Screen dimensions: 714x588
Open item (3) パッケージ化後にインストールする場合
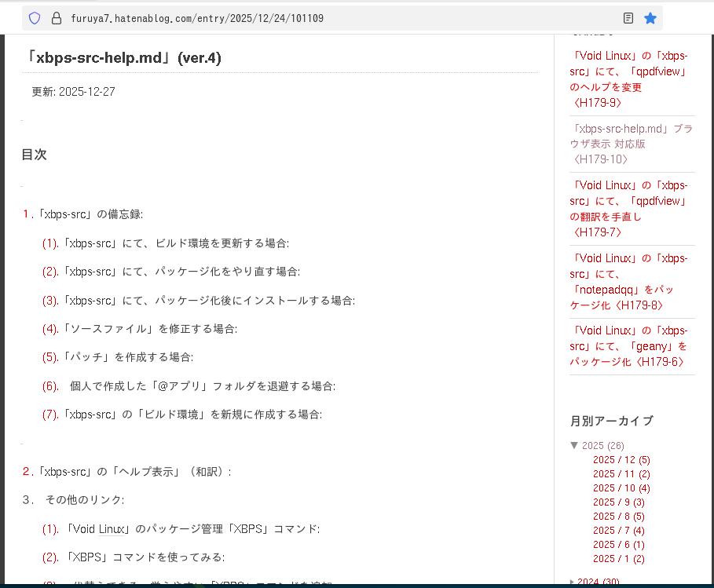coord(199,301)
